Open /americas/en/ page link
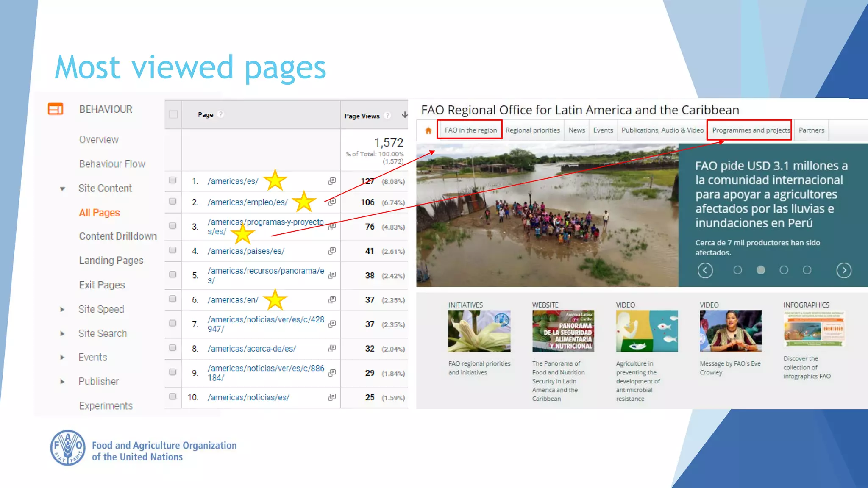This screenshot has width=868, height=488. [233, 300]
